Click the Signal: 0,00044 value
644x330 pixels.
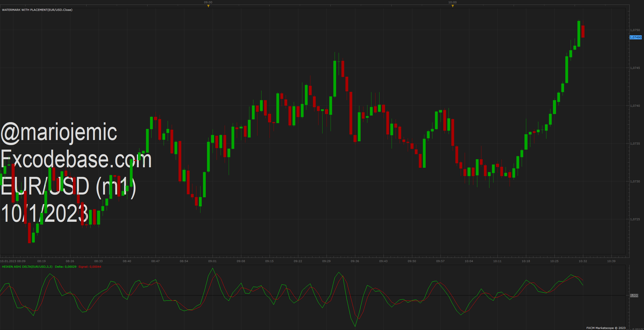pyautogui.click(x=90, y=267)
